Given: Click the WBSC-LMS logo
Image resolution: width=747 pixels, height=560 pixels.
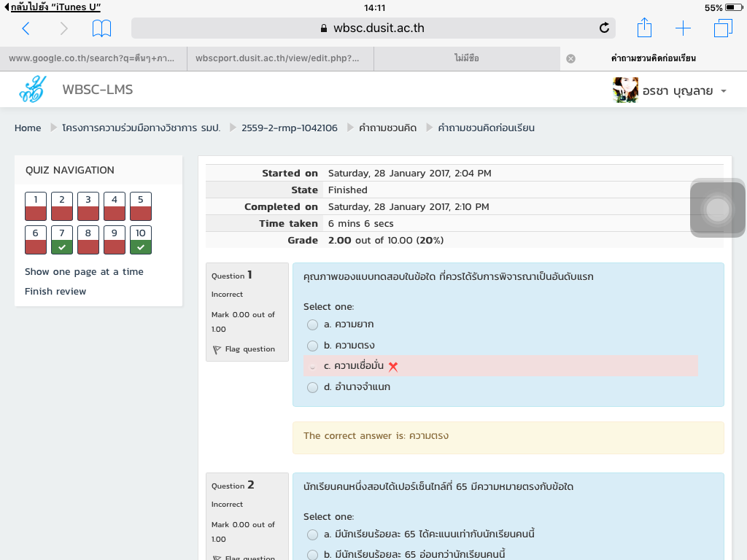Looking at the screenshot, I should click(33, 90).
